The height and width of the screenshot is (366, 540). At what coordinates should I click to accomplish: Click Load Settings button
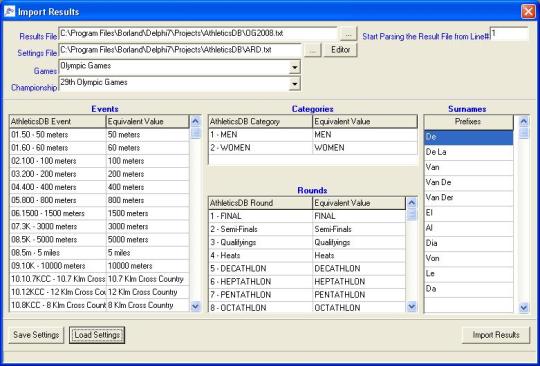tap(97, 335)
